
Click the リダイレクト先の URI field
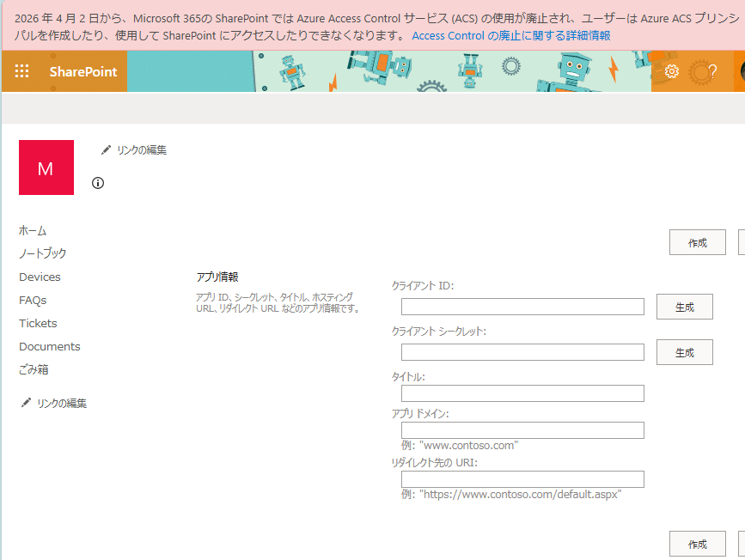pos(522,478)
